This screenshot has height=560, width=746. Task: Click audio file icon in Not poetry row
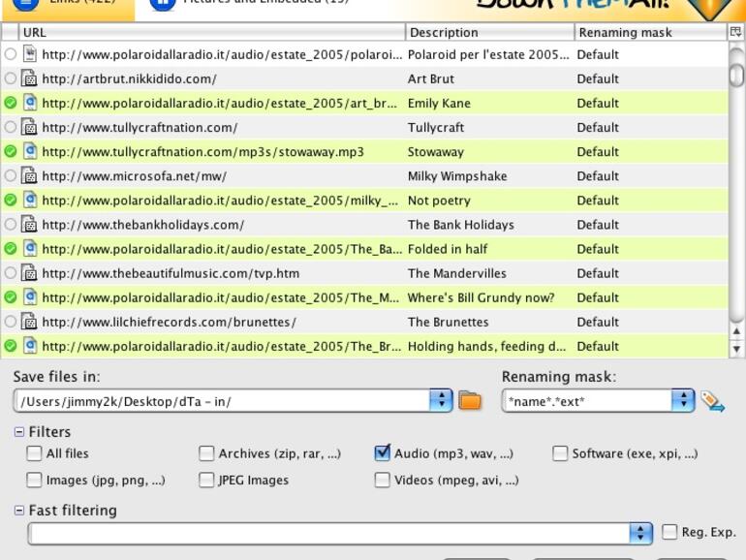click(x=30, y=200)
